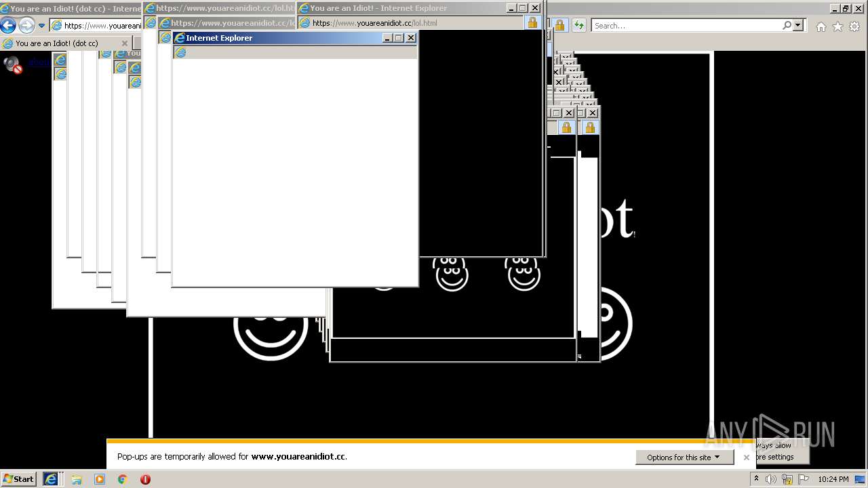
Task: Maximize the 'You are an Idiot!' lol.html popup
Action: coord(523,8)
